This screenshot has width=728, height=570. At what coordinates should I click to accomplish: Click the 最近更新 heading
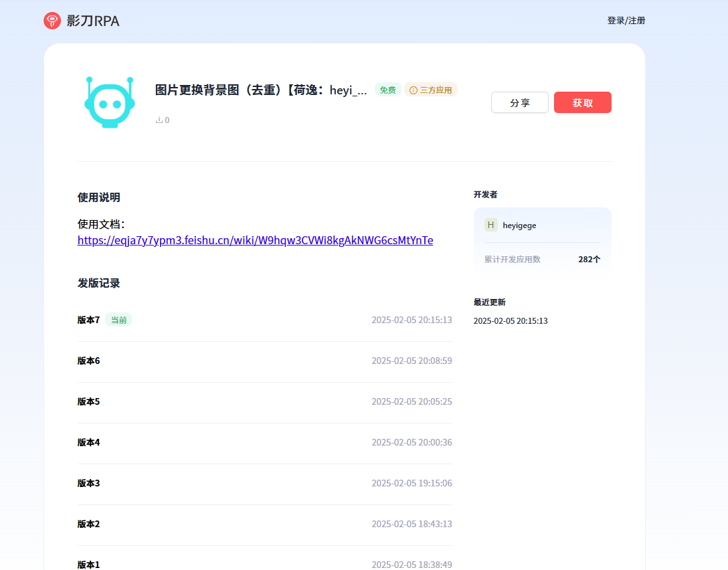point(489,302)
